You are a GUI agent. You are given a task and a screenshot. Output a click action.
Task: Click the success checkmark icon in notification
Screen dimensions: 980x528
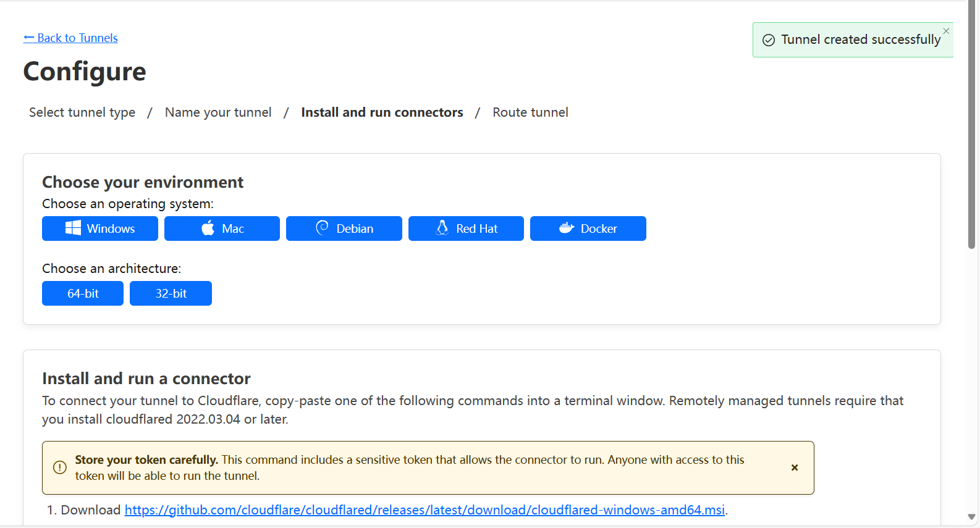(x=769, y=40)
